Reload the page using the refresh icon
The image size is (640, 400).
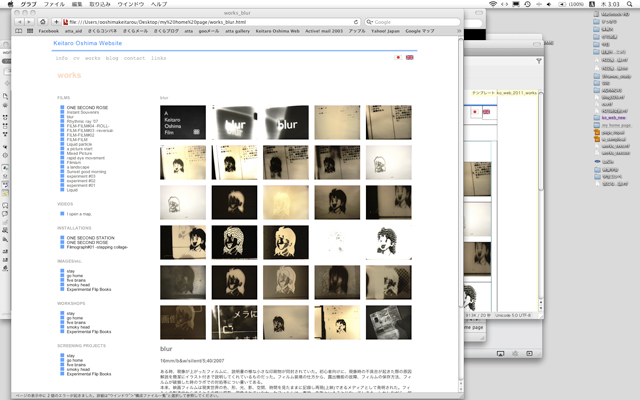(356, 22)
